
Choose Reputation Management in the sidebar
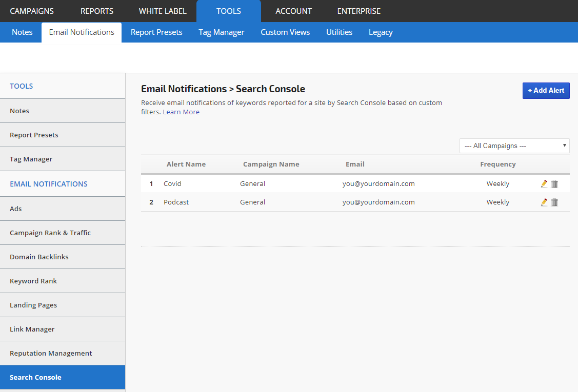51,353
